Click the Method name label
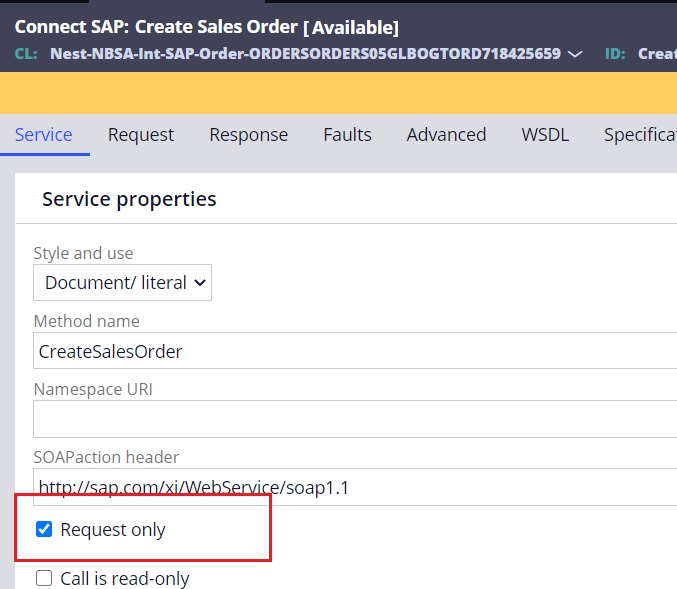The width and height of the screenshot is (677, 589). [86, 321]
